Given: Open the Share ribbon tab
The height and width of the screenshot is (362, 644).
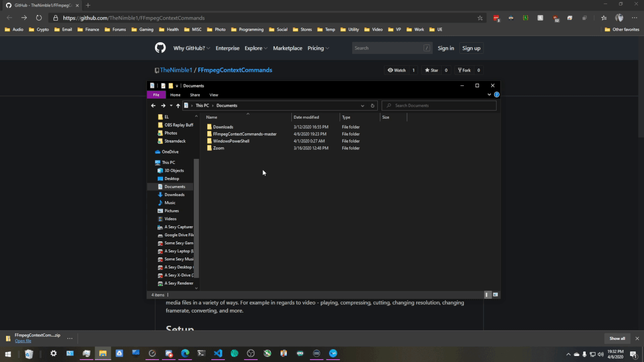Looking at the screenshot, I should coord(195,95).
